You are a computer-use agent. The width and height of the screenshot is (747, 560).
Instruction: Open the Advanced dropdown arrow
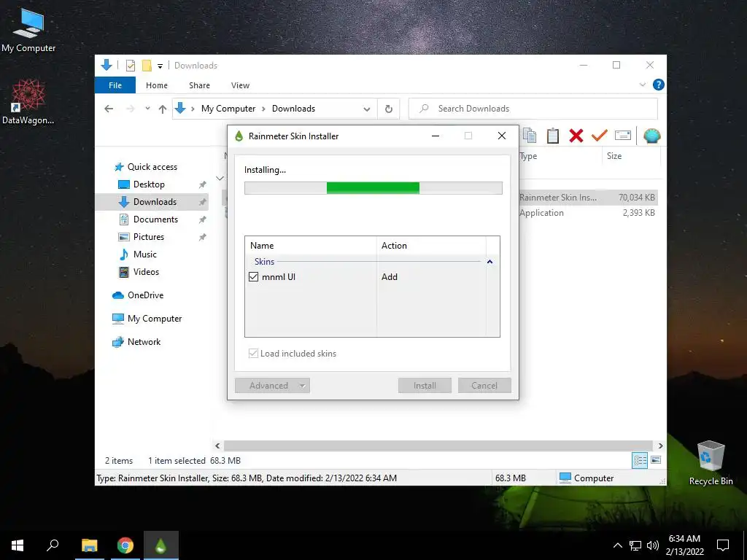click(x=303, y=386)
